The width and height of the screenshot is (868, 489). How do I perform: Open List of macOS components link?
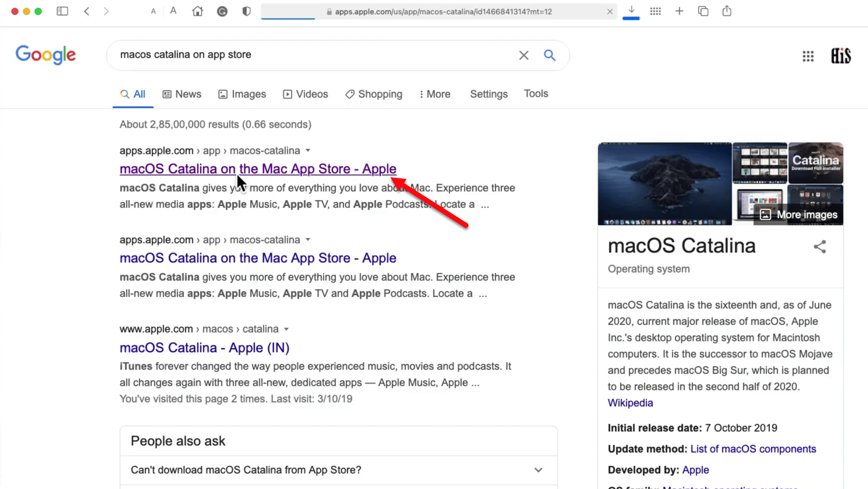coord(753,449)
